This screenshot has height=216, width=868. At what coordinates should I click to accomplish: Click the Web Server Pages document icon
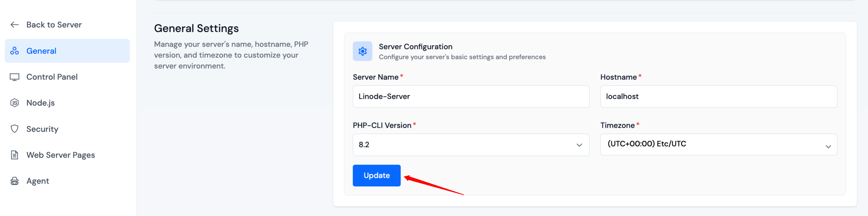pyautogui.click(x=14, y=155)
